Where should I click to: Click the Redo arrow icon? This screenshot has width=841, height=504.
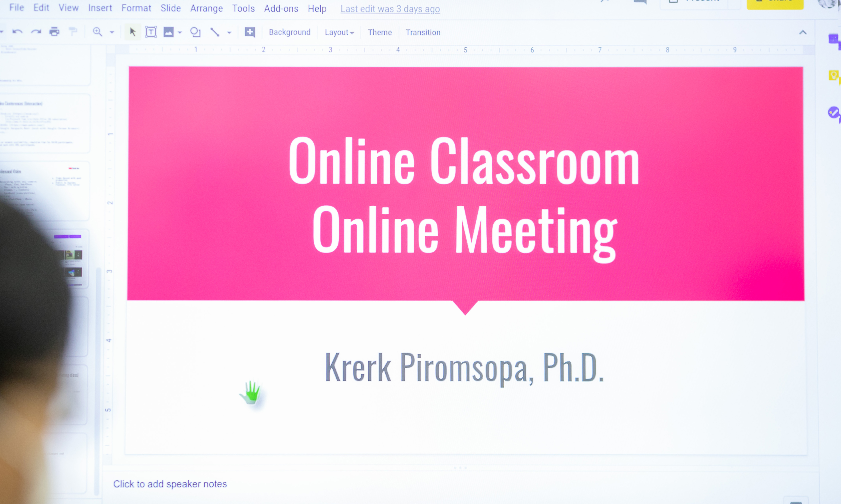click(x=36, y=32)
